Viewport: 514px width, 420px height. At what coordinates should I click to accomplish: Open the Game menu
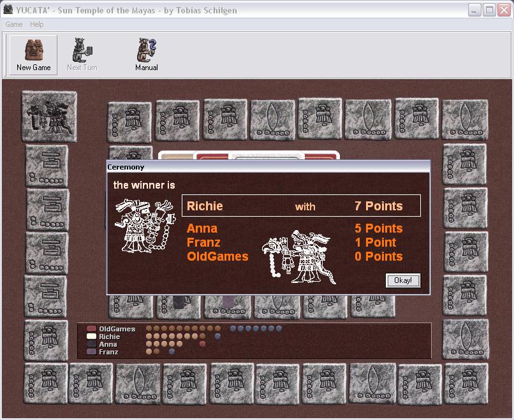(14, 24)
